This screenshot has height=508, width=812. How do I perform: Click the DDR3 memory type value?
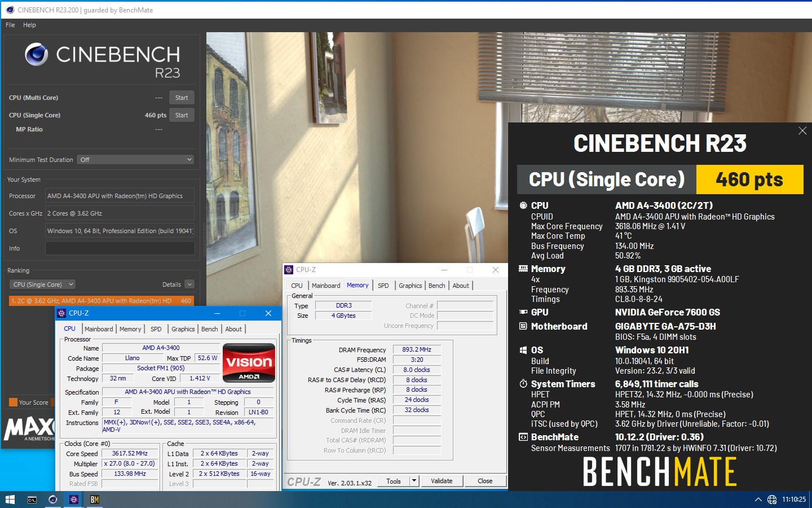tap(343, 305)
